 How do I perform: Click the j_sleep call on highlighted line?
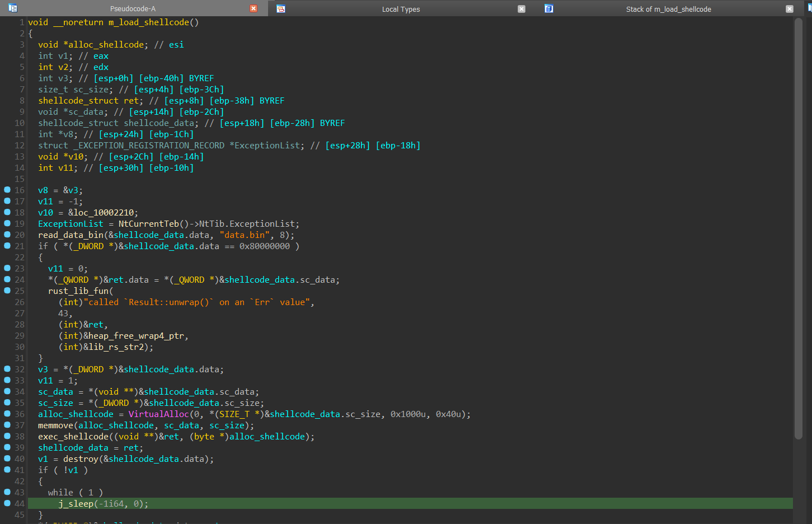(x=76, y=504)
